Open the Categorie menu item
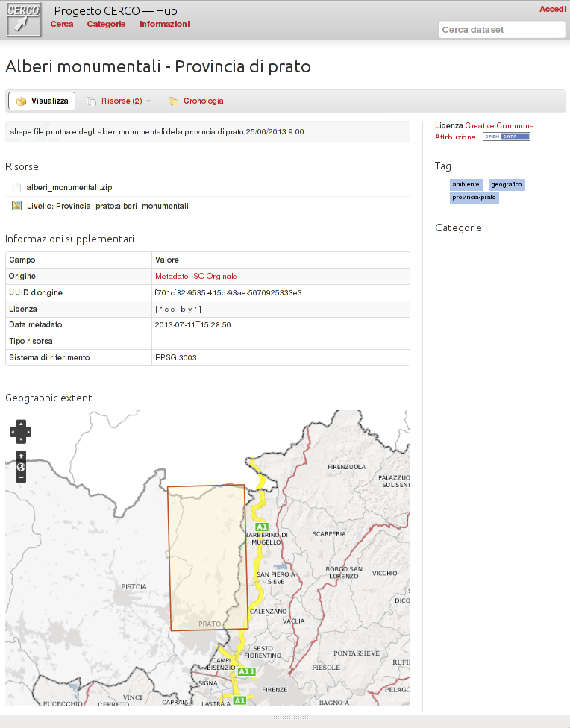Image resolution: width=570 pixels, height=728 pixels. tap(106, 24)
